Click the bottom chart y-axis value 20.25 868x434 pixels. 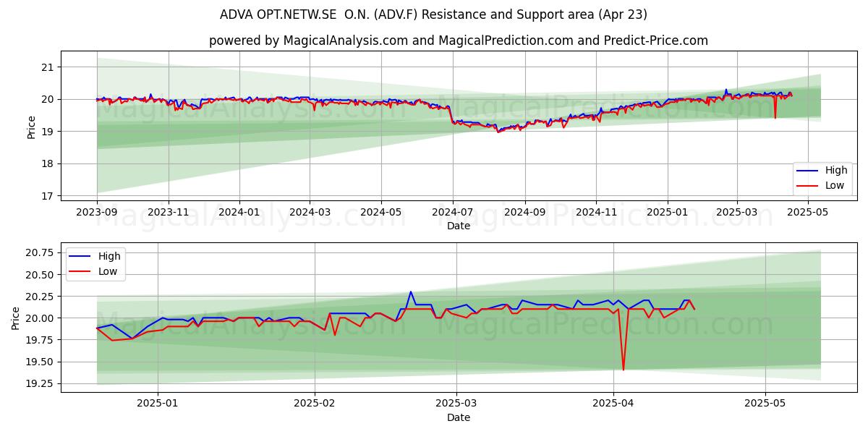tap(41, 297)
